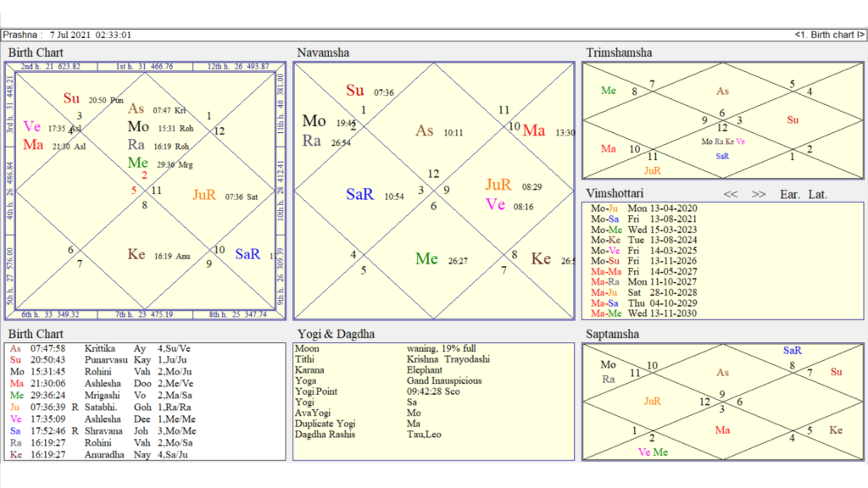
Task: Select the Mo-Me dasha row
Action: [644, 230]
